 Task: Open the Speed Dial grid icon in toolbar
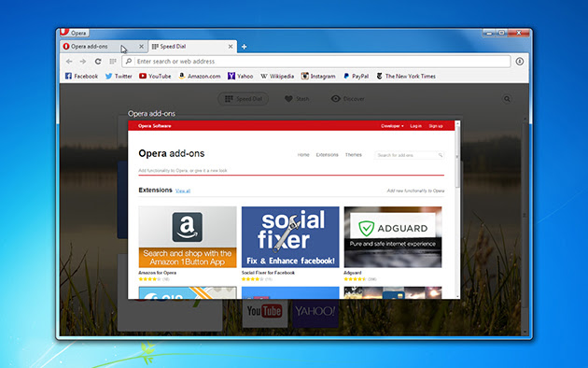[x=113, y=61]
